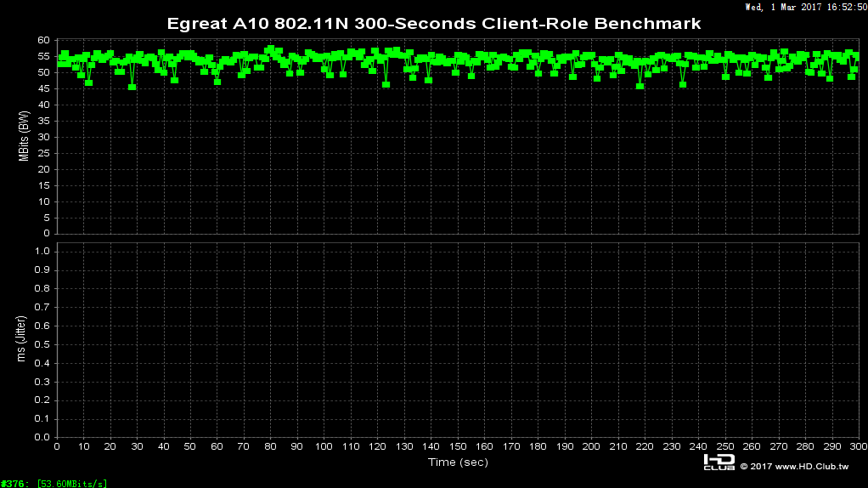This screenshot has width=868, height=488.
Task: Click the 'MBits (BW)' axis label
Action: [23, 136]
